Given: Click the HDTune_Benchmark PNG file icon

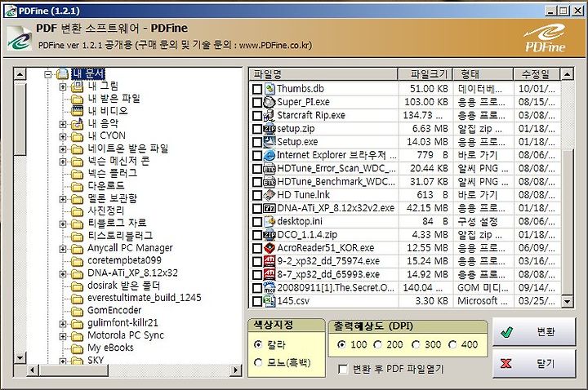Looking at the screenshot, I should point(269,182).
